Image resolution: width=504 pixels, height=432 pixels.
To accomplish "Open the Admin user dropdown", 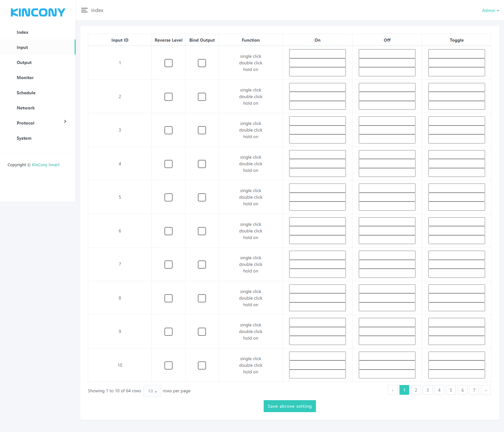I will click(490, 10).
